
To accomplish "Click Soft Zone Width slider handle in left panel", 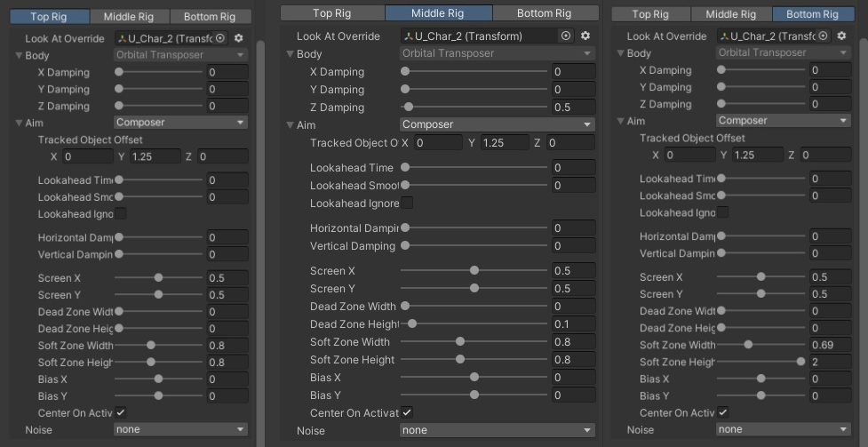I will tap(150, 345).
